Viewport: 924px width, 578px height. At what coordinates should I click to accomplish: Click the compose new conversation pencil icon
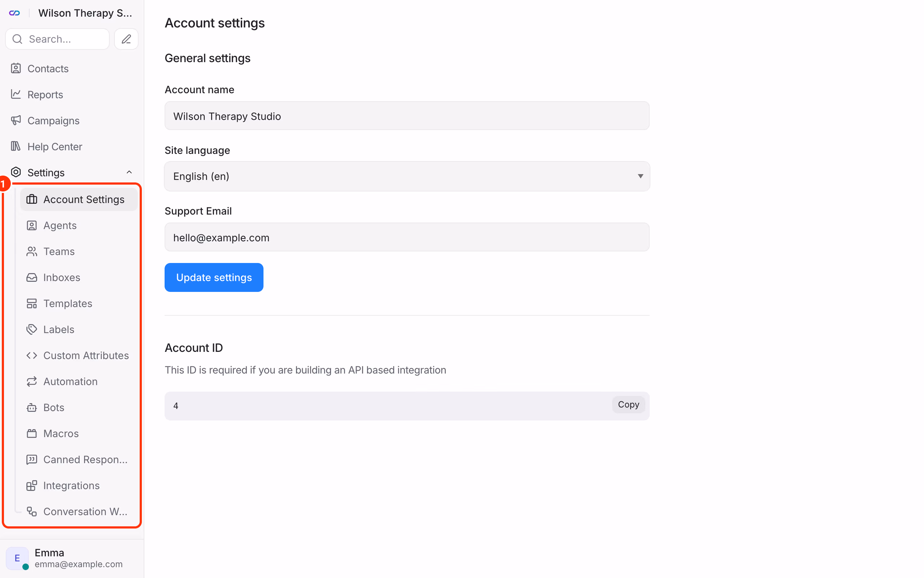pos(126,39)
